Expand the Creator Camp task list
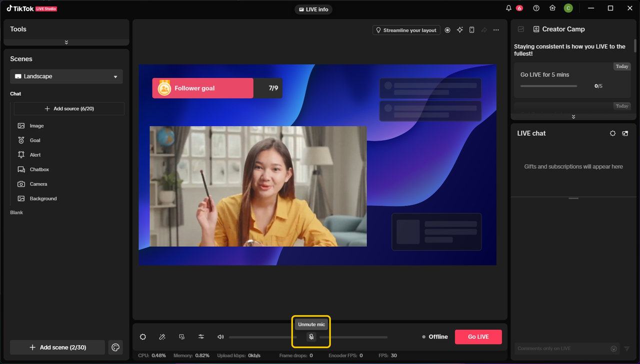Image resolution: width=640 pixels, height=364 pixels. tap(573, 117)
